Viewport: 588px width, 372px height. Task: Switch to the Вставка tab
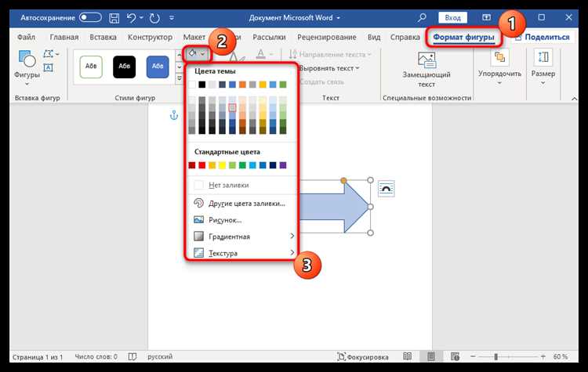[x=103, y=37]
